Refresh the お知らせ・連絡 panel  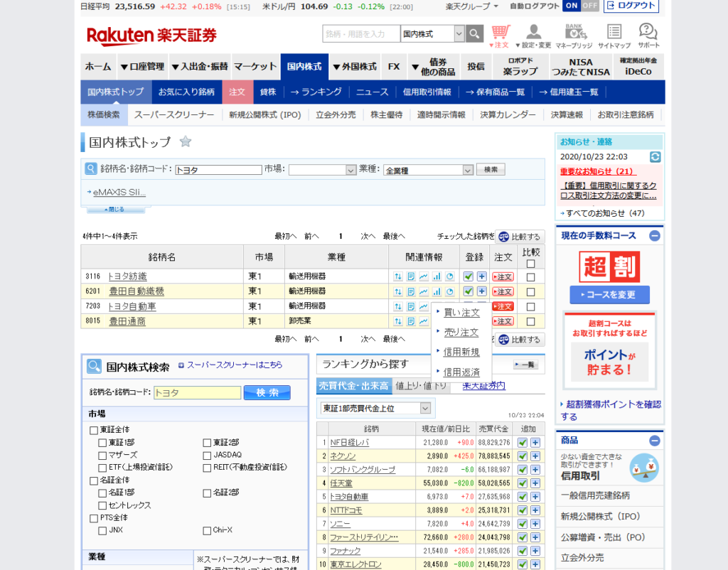pyautogui.click(x=655, y=157)
